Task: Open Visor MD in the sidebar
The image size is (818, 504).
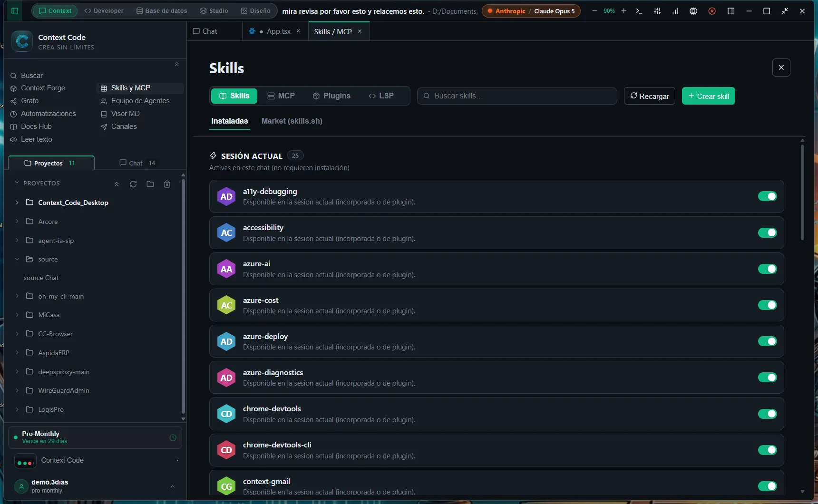Action: pos(120,114)
